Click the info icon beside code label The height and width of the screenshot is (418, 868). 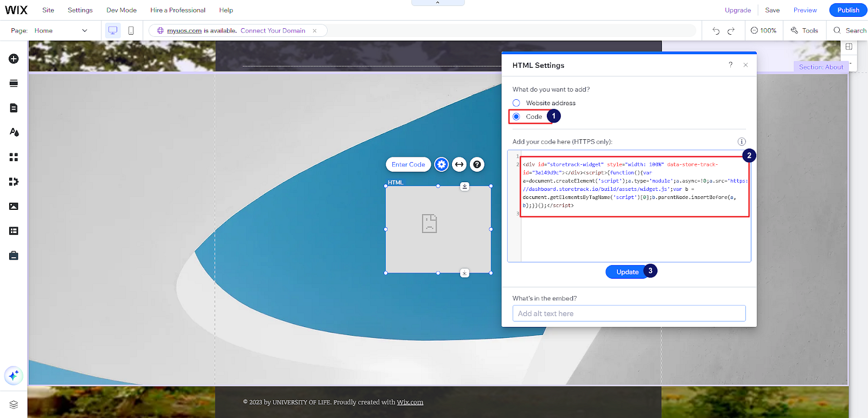[x=742, y=142]
